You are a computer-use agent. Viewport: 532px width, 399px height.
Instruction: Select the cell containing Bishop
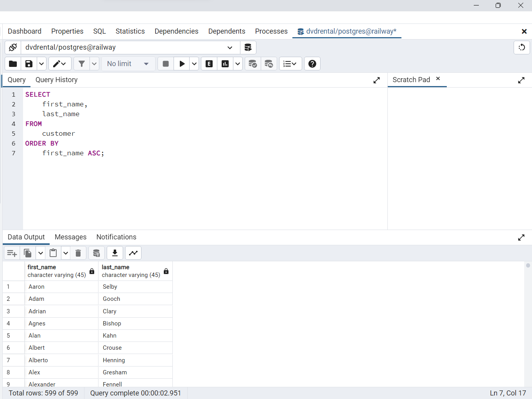(x=135, y=324)
